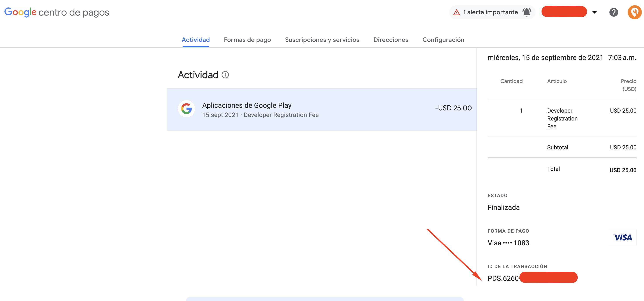Click the date miércoles, 15 de septiembre de 2021
Viewport: 644px width, 301px height.
pyautogui.click(x=545, y=58)
